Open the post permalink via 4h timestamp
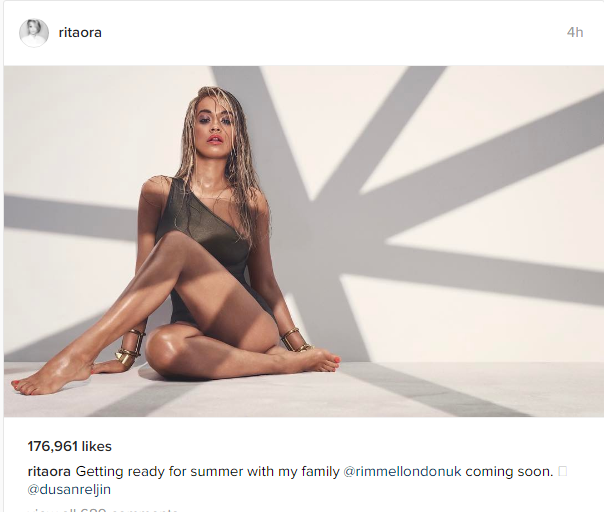The width and height of the screenshot is (604, 512). click(575, 32)
